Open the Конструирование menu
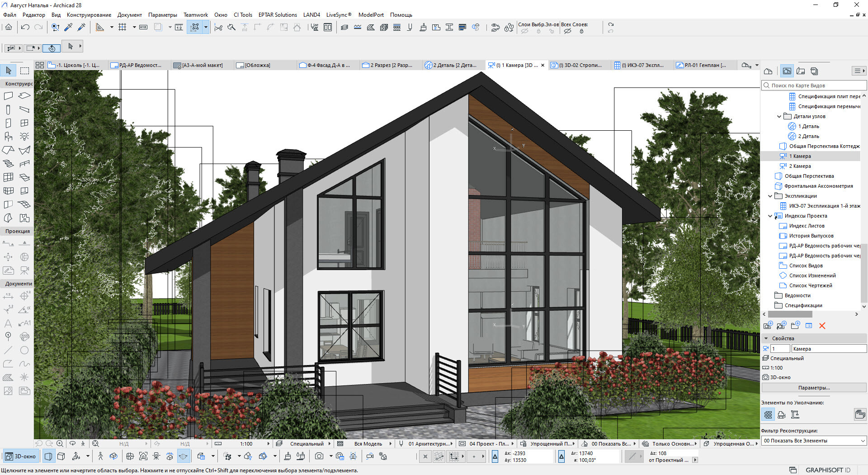Screen dimensions: 868x475 (89, 15)
